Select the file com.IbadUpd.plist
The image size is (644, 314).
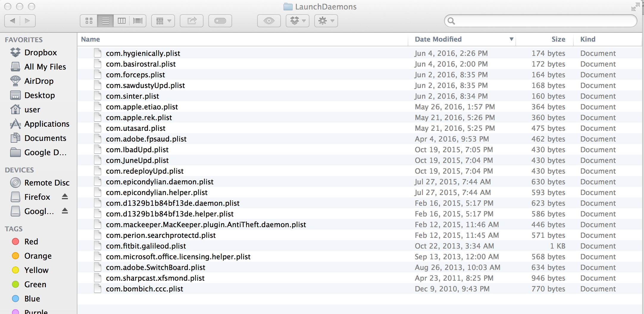click(x=359, y=150)
